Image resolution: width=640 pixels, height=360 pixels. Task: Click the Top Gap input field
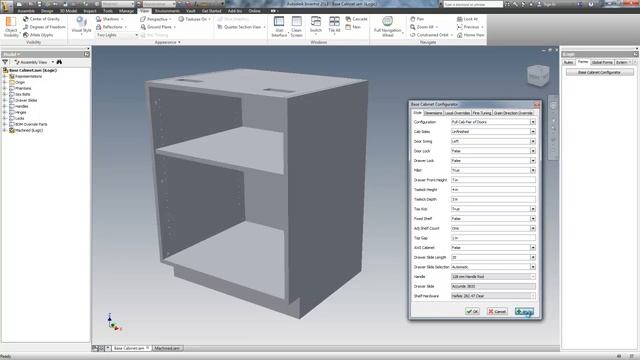[x=493, y=238]
